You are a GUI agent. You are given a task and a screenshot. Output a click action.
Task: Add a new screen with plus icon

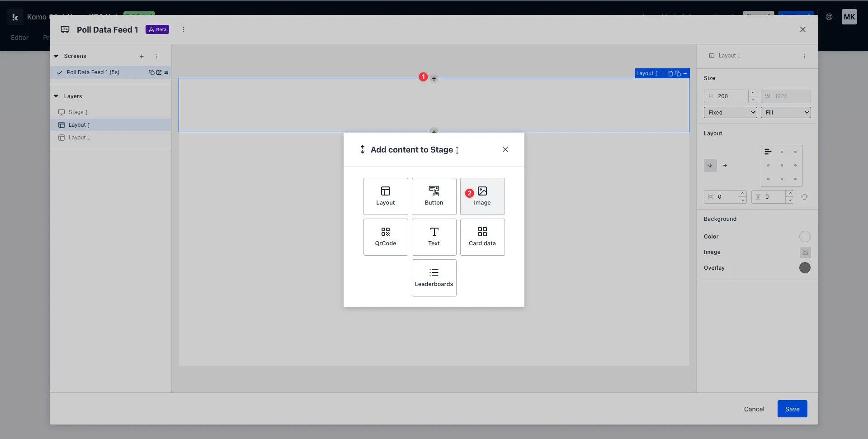click(142, 56)
